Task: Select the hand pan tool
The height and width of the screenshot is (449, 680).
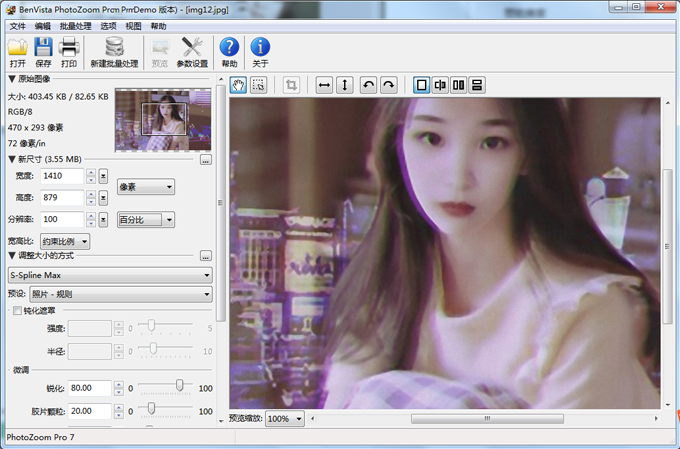Action: click(238, 85)
